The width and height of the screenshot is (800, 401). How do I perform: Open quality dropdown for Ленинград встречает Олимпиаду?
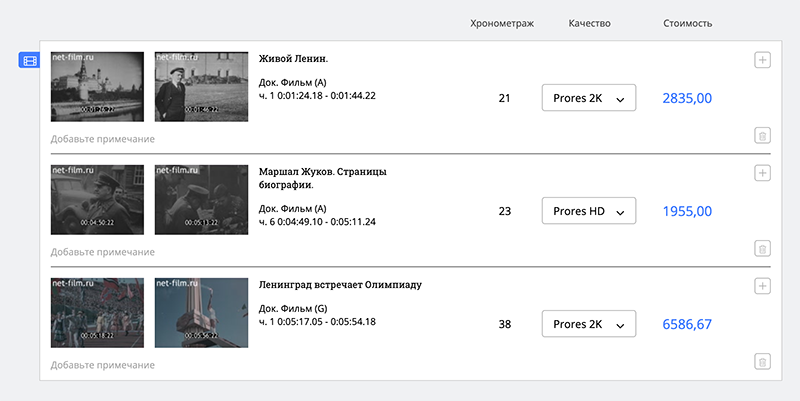pos(589,324)
